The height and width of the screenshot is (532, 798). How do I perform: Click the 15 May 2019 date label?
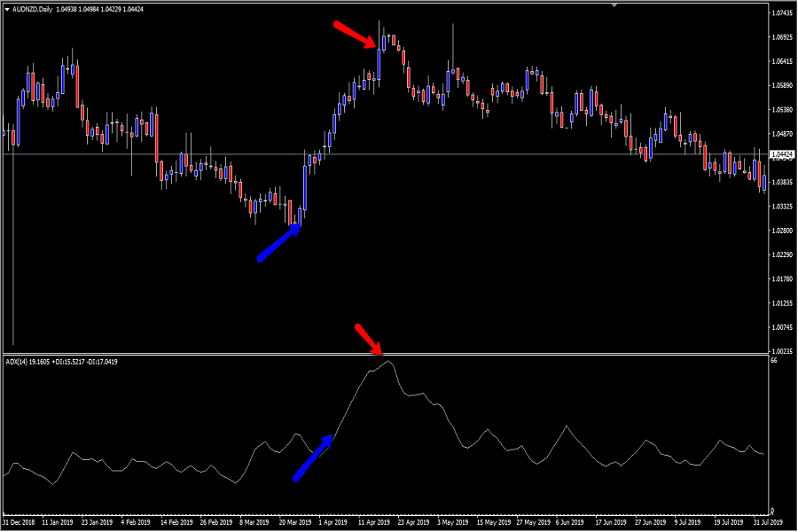(x=494, y=522)
